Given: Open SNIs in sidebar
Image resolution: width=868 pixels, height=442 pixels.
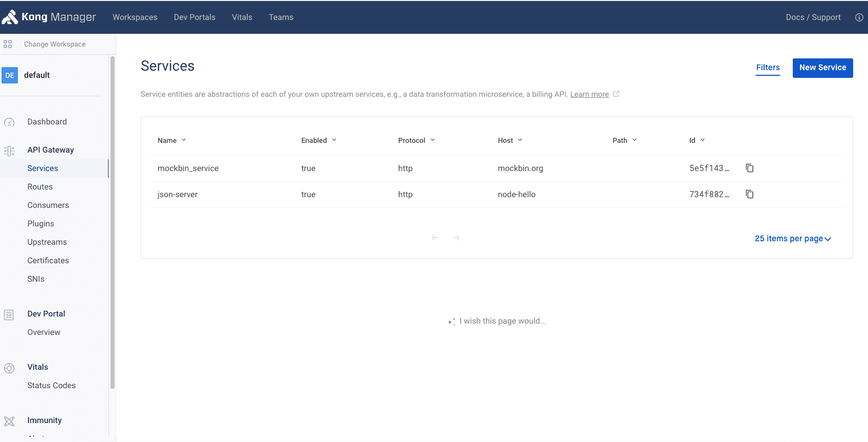Looking at the screenshot, I should click(36, 279).
